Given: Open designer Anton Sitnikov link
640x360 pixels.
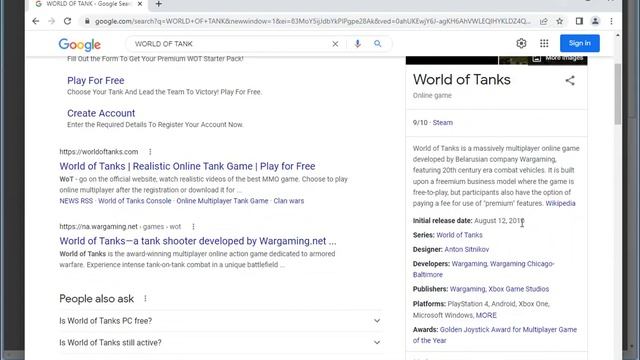Looking at the screenshot, I should [x=467, y=249].
